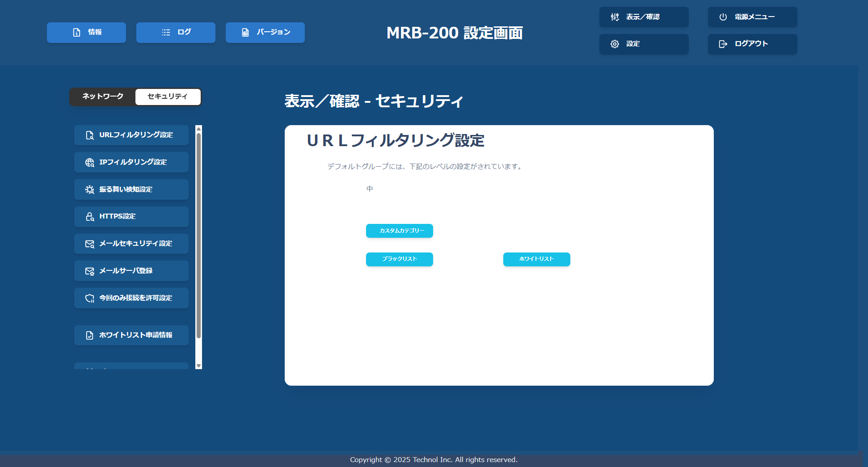Click the globe icon for IPフィルタリング設定
This screenshot has width=868, height=467.
(89, 162)
